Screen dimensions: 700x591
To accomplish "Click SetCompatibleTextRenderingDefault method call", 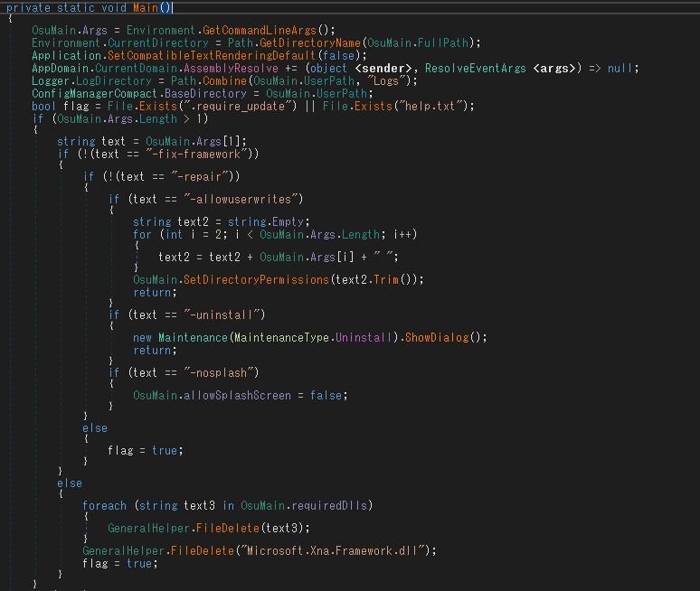I will pos(212,56).
